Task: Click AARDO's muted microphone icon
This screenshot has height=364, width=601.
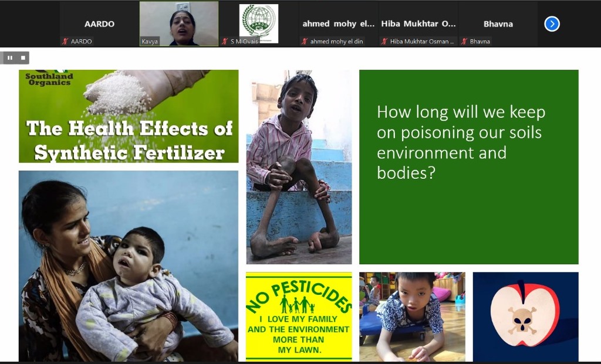Action: pos(65,42)
